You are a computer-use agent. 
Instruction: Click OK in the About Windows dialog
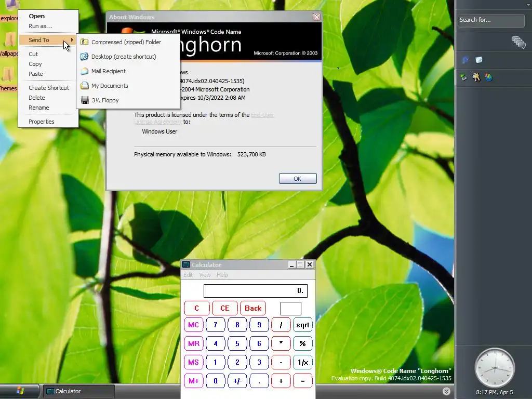pos(298,179)
